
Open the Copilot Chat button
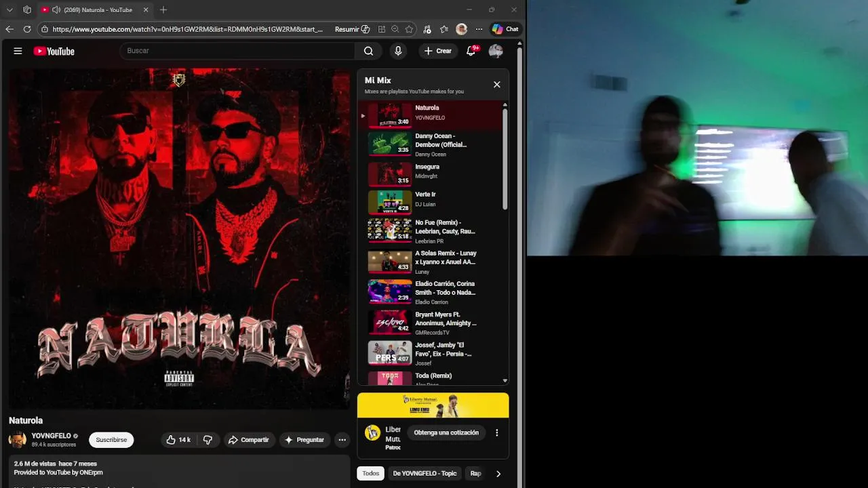(x=505, y=29)
